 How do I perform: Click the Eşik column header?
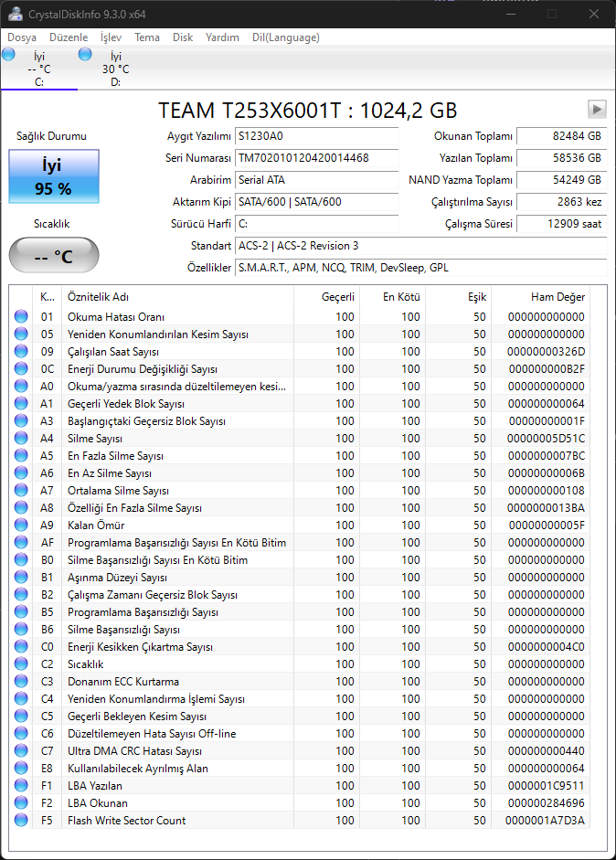coord(459,297)
